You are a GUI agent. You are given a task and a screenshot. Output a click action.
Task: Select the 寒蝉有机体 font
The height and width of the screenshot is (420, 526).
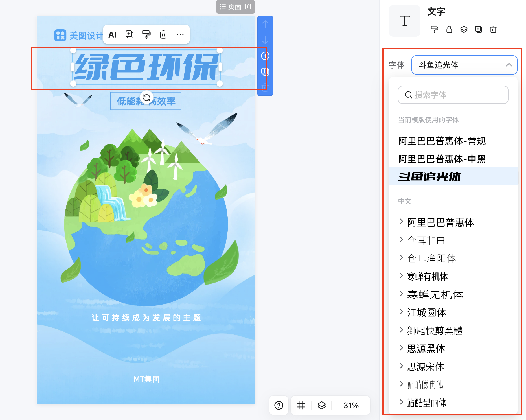click(x=427, y=277)
